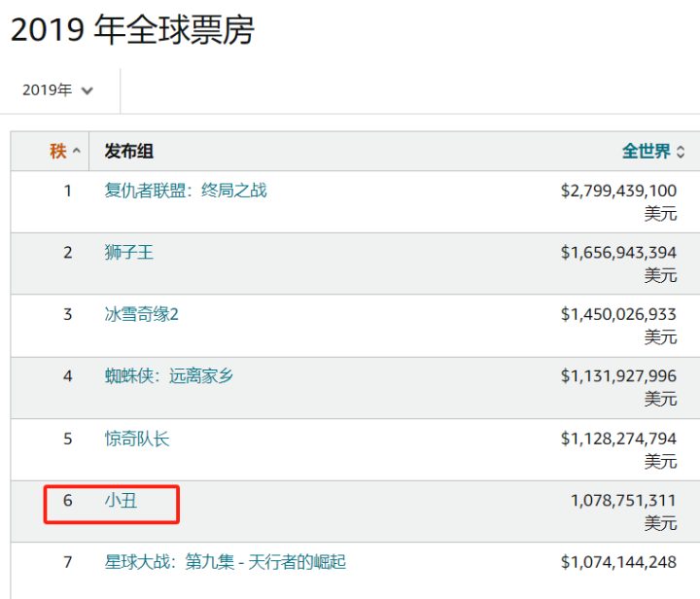
Task: Click rank number 7 in the table
Action: 68,562
